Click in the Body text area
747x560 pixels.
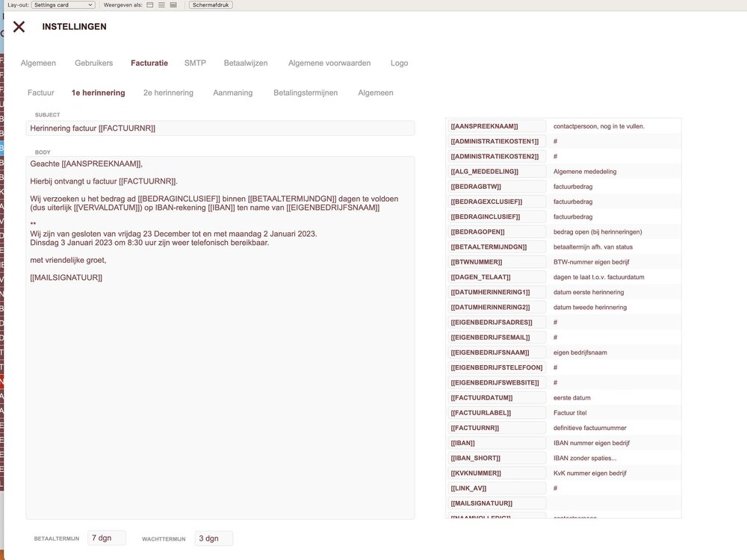coord(220,373)
